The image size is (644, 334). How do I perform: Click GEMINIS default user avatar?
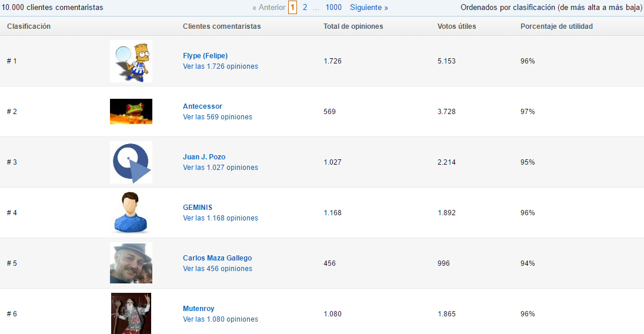(131, 213)
